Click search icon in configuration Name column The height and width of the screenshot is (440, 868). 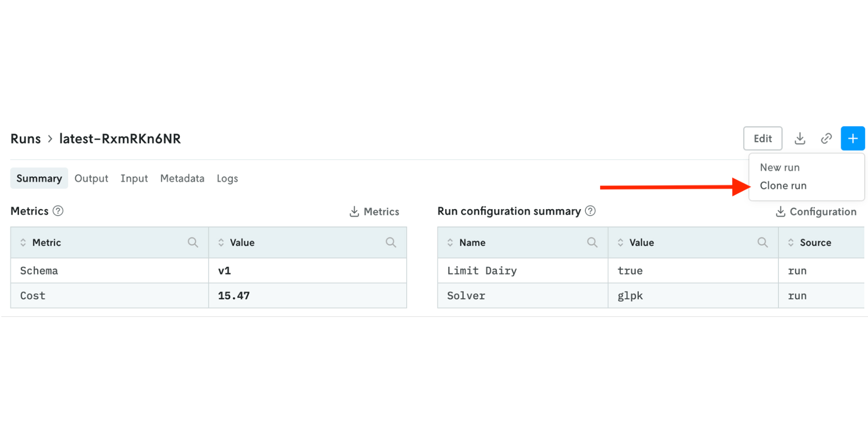coord(592,242)
